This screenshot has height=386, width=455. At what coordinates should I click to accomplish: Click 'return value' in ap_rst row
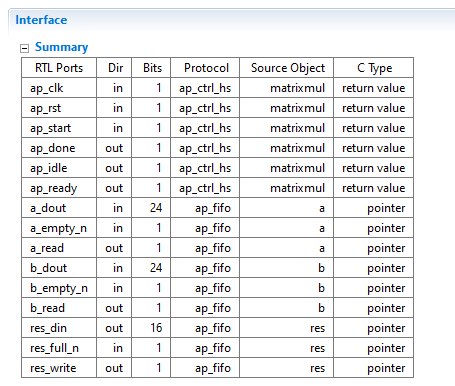pos(374,108)
